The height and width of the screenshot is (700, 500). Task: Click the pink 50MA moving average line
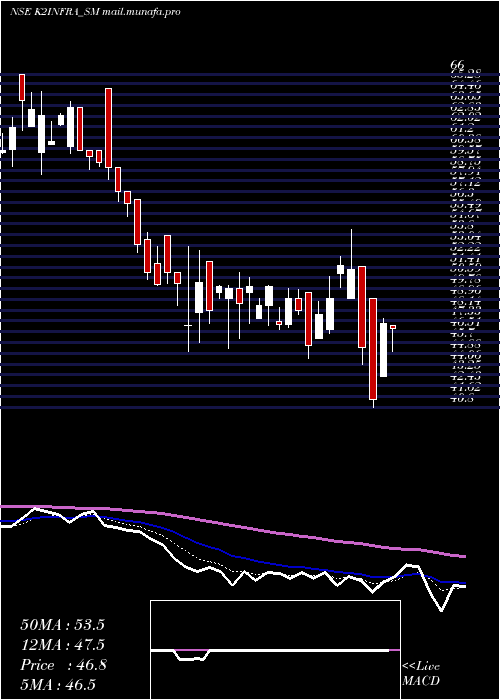[x=232, y=527]
